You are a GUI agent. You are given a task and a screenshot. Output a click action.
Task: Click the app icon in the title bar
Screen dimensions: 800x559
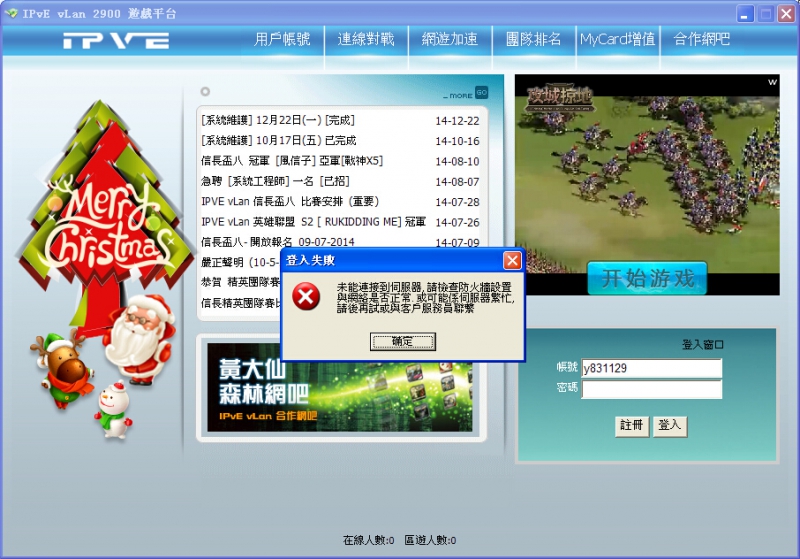click(11, 13)
